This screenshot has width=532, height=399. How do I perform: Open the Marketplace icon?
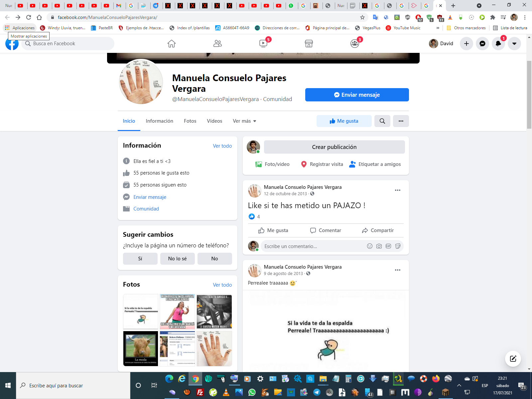click(x=309, y=44)
